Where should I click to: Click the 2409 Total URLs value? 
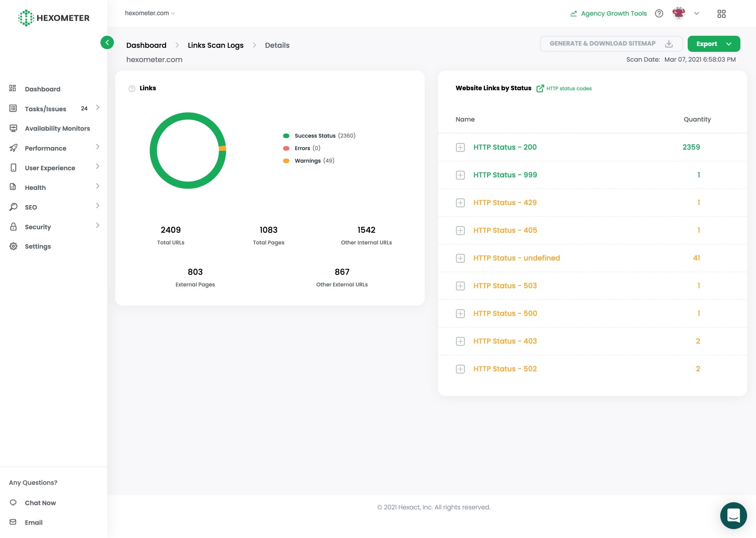pos(171,230)
